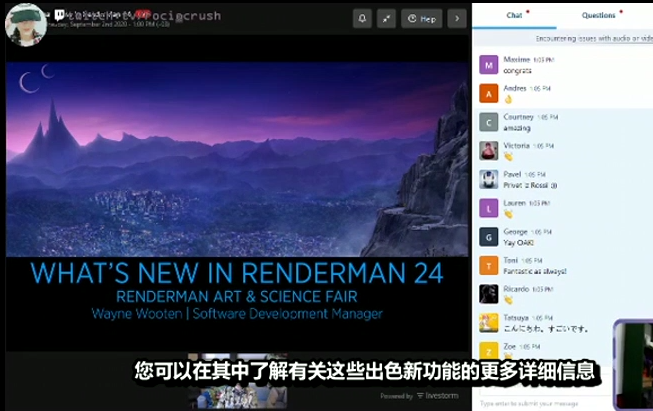
Task: Click Pavel's profile picture
Action: [489, 179]
